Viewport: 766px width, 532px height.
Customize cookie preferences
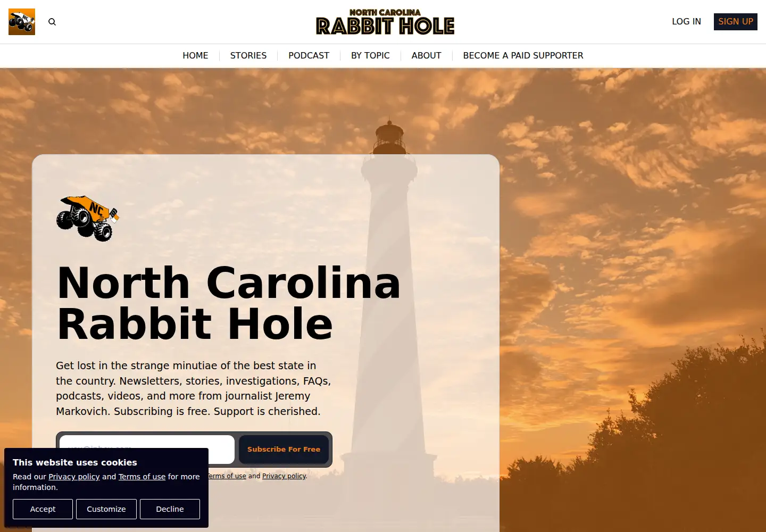click(106, 509)
